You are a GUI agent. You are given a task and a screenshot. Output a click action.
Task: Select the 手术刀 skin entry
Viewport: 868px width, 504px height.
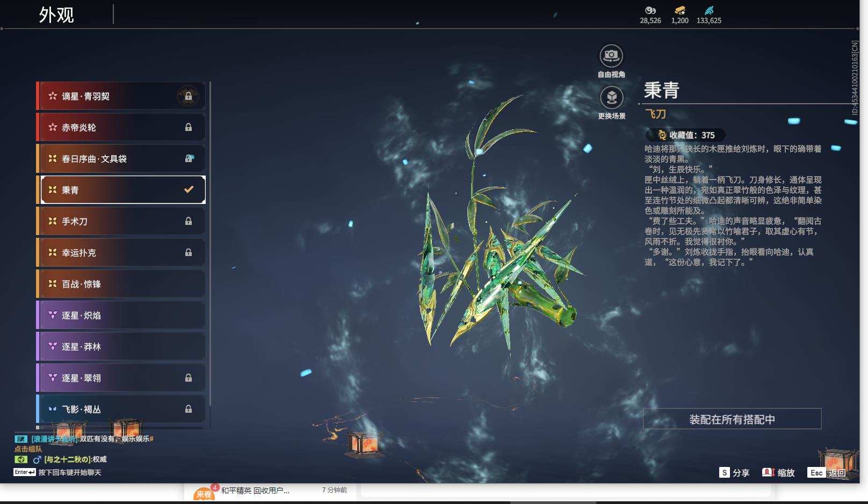tap(121, 221)
